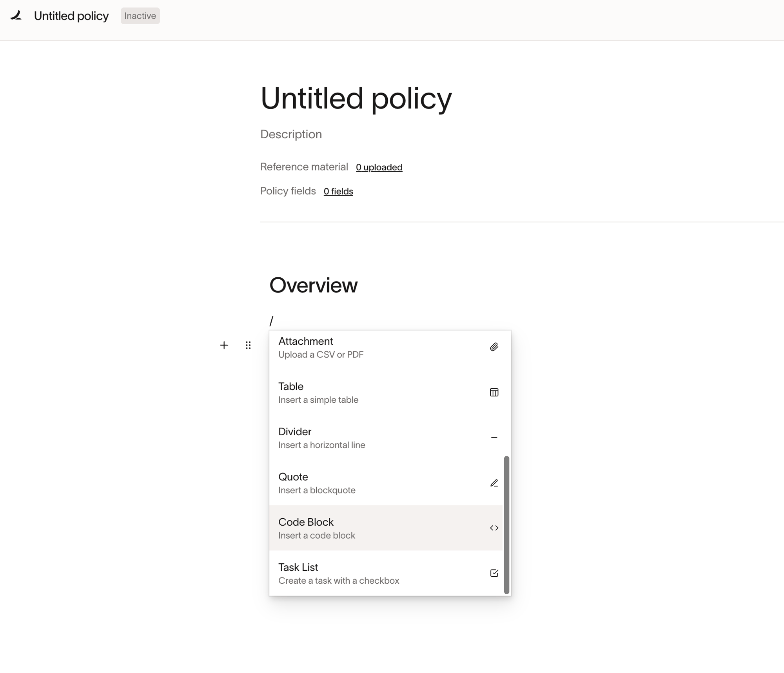Click 'Insert a blockquote' text

[x=317, y=490]
